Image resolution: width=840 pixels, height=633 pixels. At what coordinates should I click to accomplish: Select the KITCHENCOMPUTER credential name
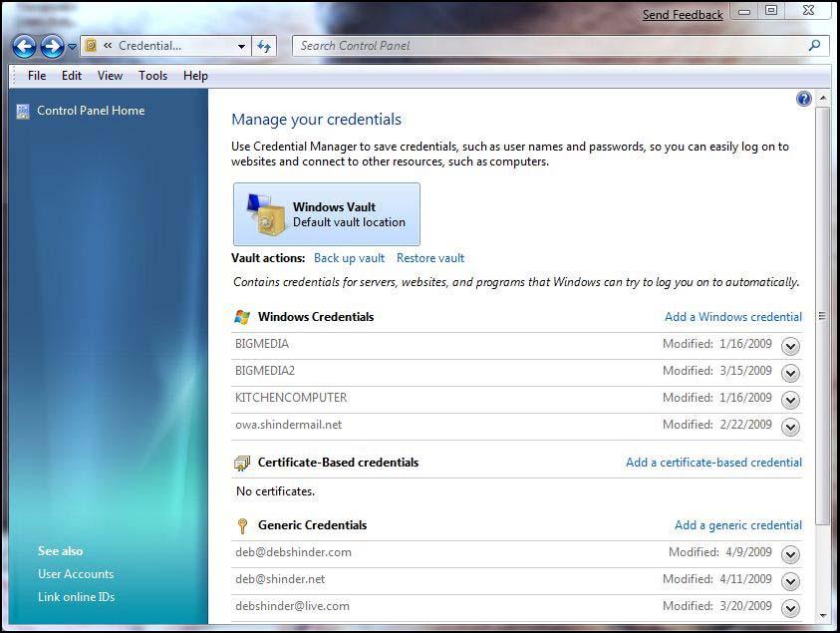(x=291, y=397)
